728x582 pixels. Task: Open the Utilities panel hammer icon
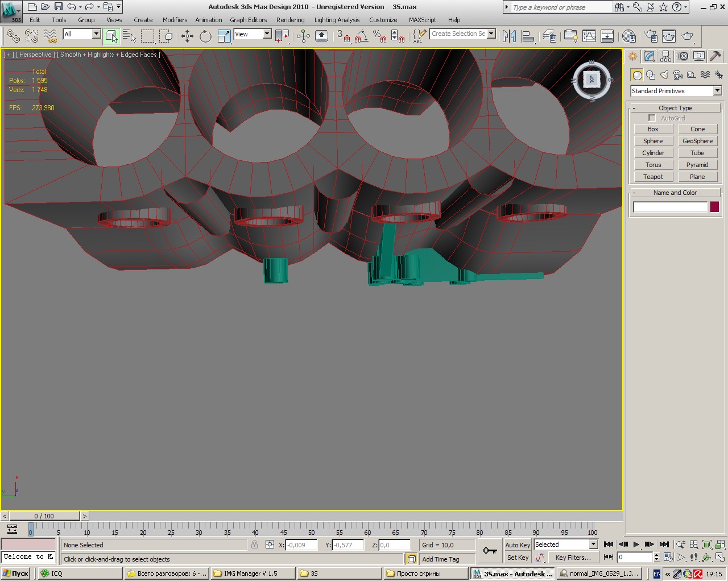coord(715,56)
